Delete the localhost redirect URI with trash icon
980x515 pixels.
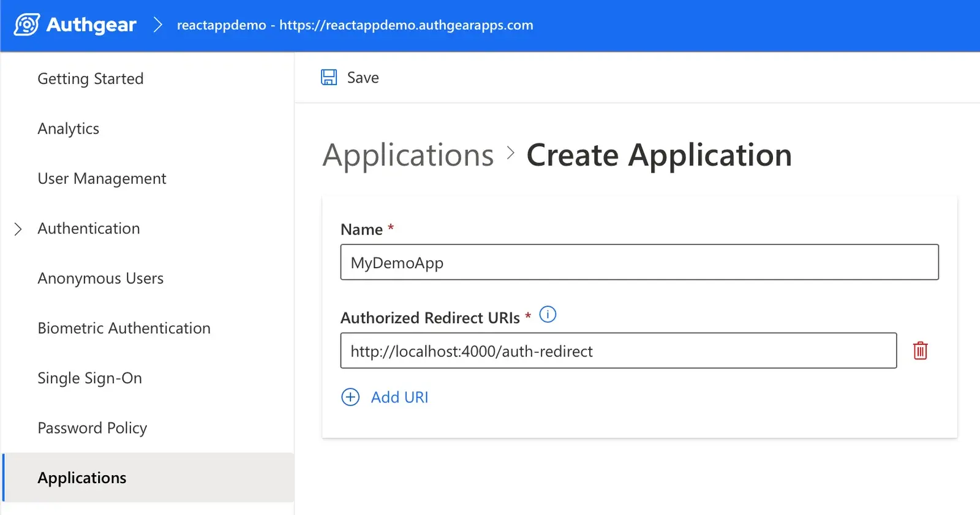[x=920, y=350]
